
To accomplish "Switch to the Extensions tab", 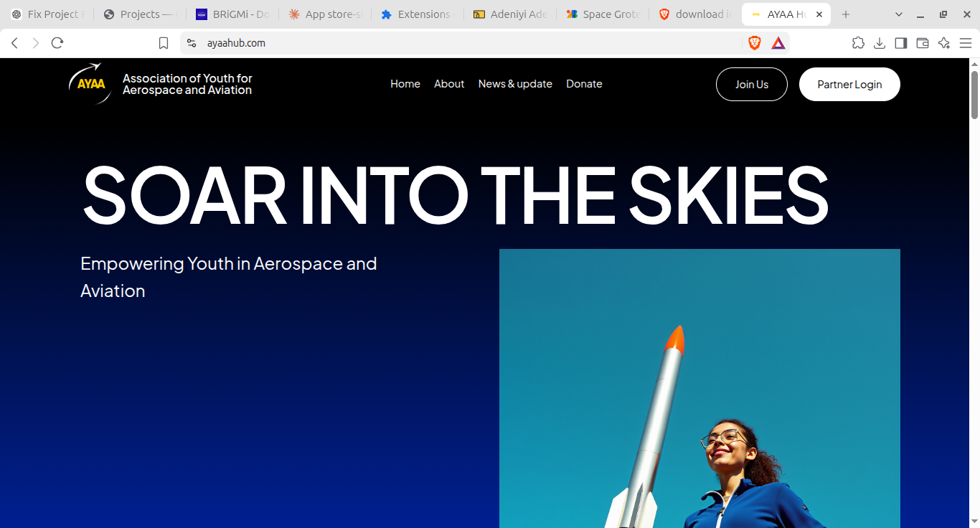I will 418,14.
